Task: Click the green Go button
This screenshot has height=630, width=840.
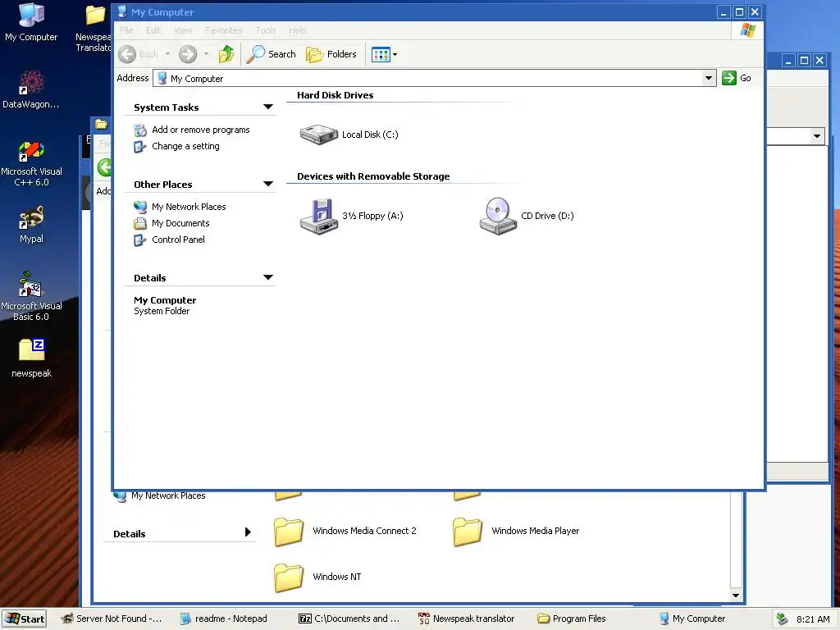Action: coord(737,78)
